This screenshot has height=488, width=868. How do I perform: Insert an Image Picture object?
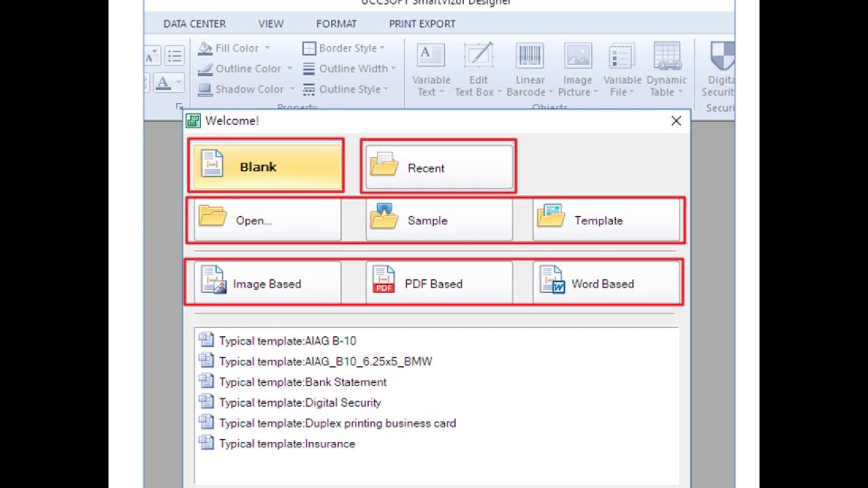point(578,70)
